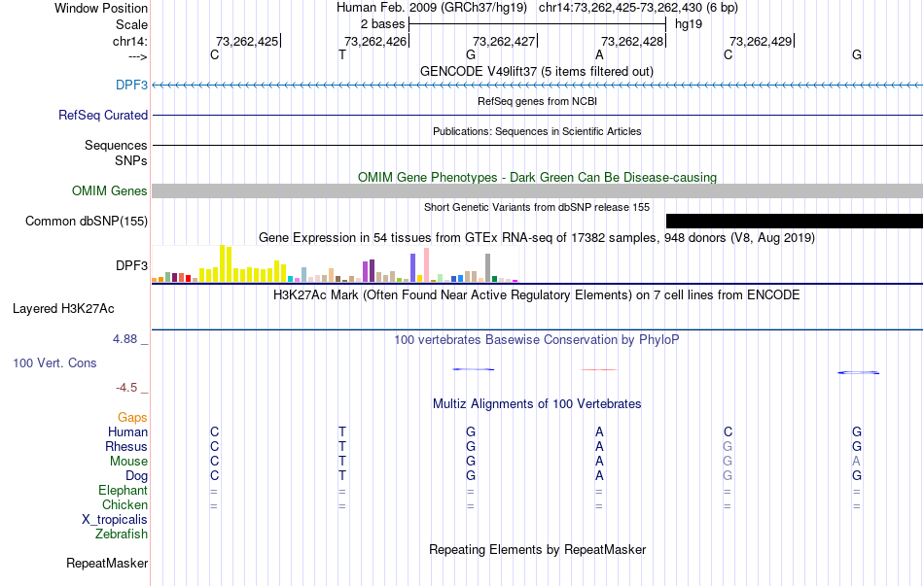Image resolution: width=924 pixels, height=586 pixels.
Task: Click the Rhesus species label
Action: click(126, 446)
